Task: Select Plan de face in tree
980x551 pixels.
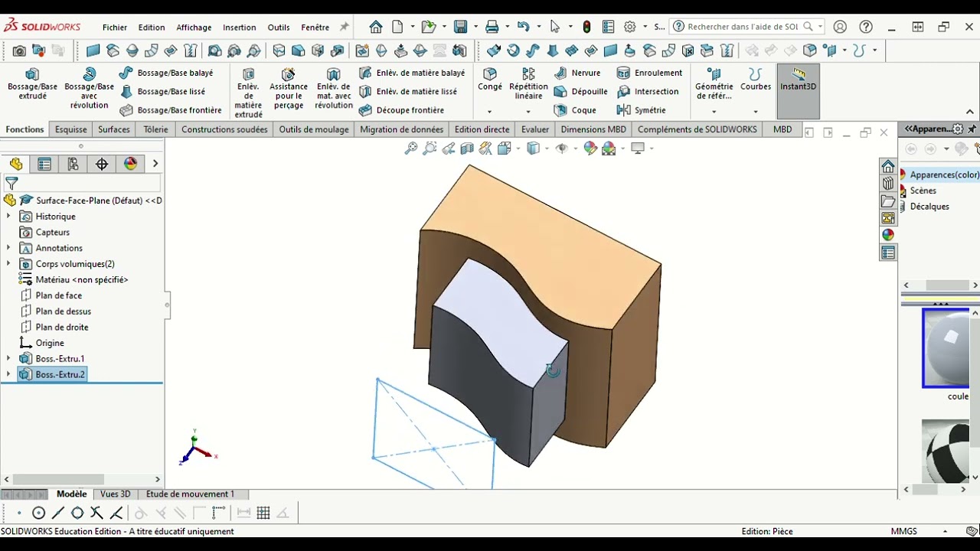Action: pos(58,295)
